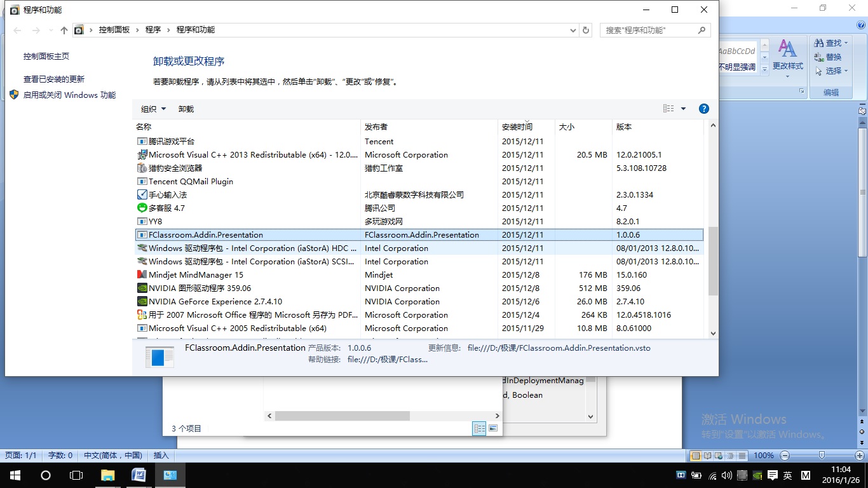Viewport: 868px width, 488px height.
Task: Open volume control in system tray
Action: [x=726, y=475]
